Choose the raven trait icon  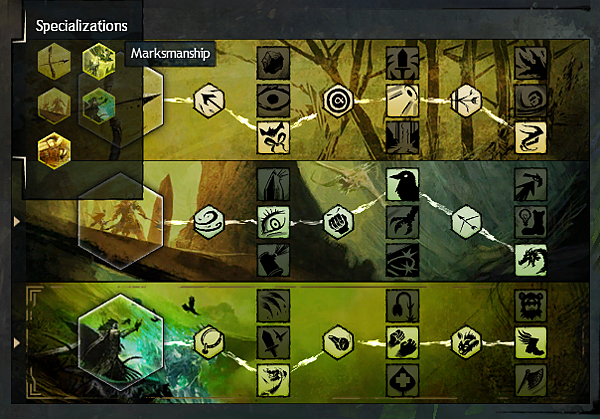pos(402,184)
